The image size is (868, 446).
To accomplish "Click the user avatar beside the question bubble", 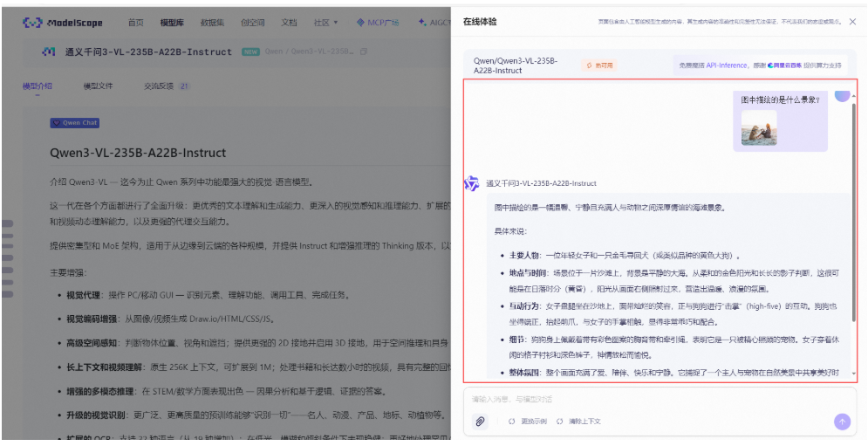I will tap(842, 95).
